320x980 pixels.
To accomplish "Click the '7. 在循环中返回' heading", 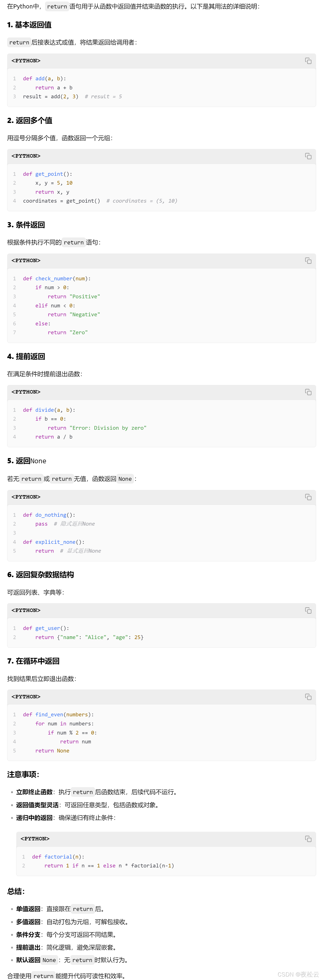I will tap(33, 661).
